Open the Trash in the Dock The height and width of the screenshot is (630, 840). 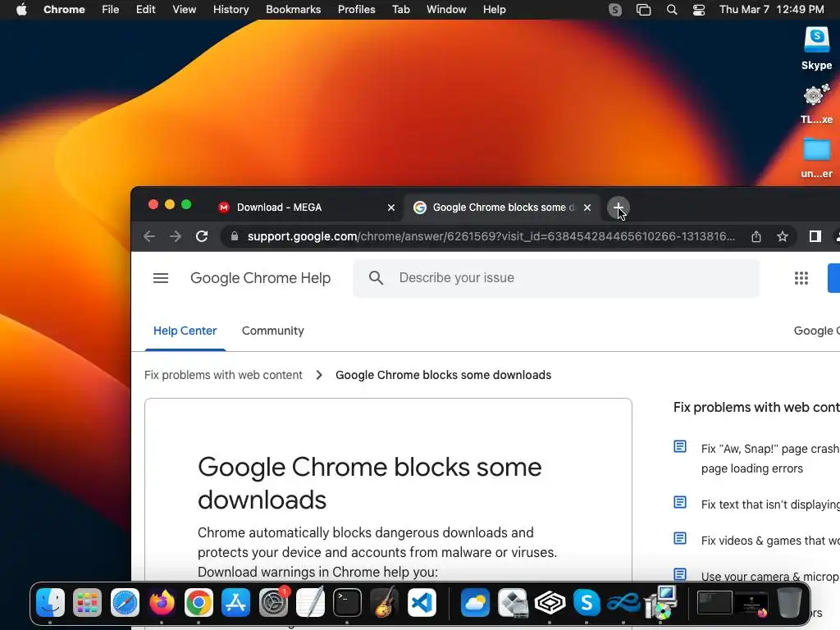789,602
